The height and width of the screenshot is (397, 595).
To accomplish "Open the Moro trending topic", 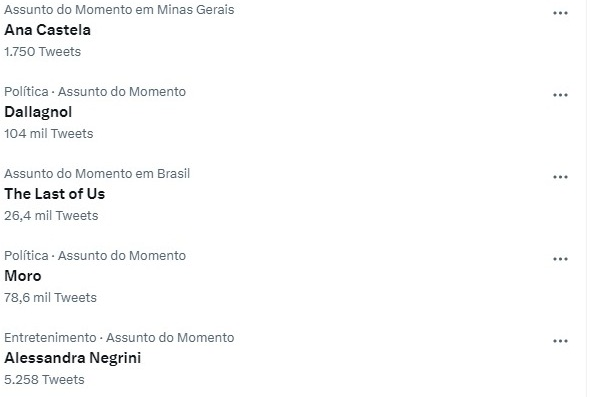I will 23,276.
